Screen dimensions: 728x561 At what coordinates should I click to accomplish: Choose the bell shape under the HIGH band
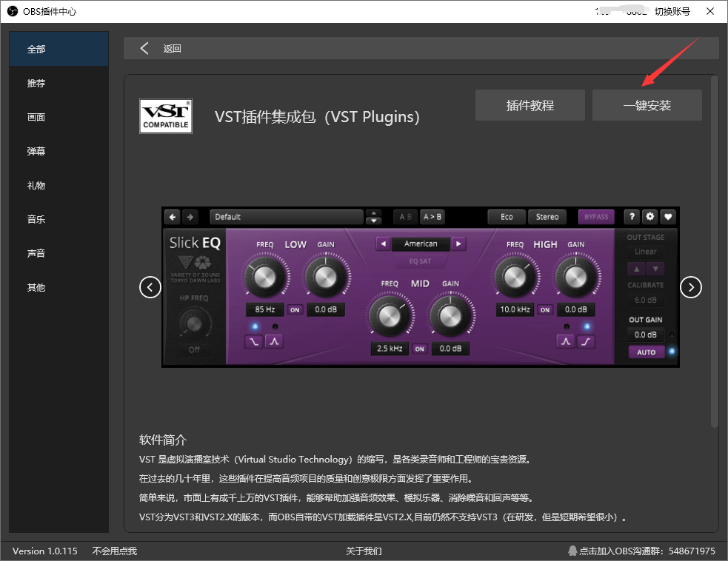point(566,342)
